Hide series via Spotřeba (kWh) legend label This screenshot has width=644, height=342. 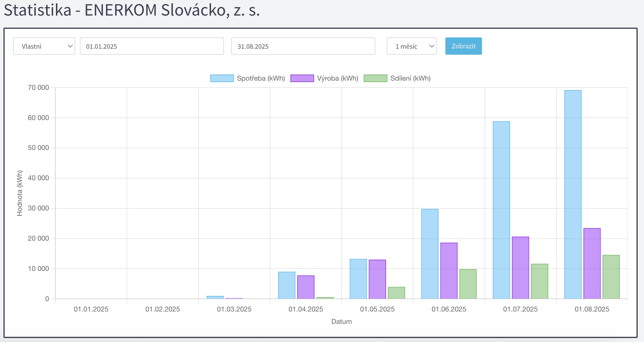click(x=261, y=78)
